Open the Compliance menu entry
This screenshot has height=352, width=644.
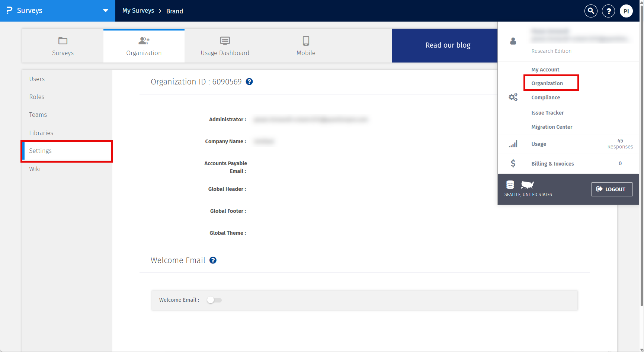pyautogui.click(x=545, y=97)
